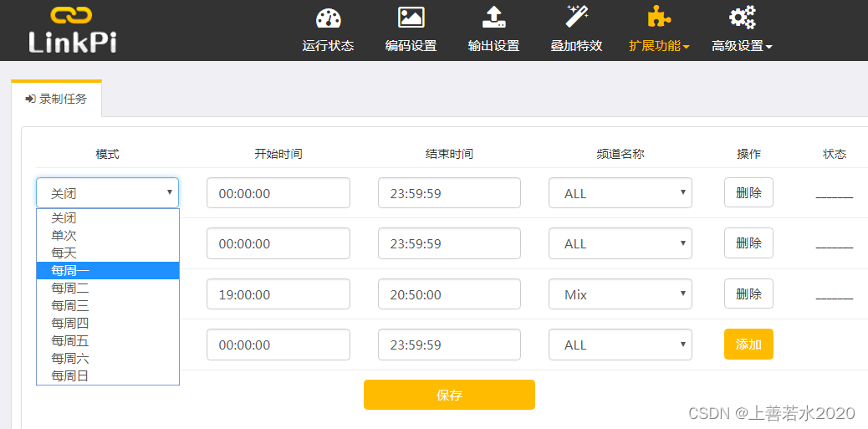Expand the 高级设置 dropdown menu
The height and width of the screenshot is (429, 868).
(742, 46)
